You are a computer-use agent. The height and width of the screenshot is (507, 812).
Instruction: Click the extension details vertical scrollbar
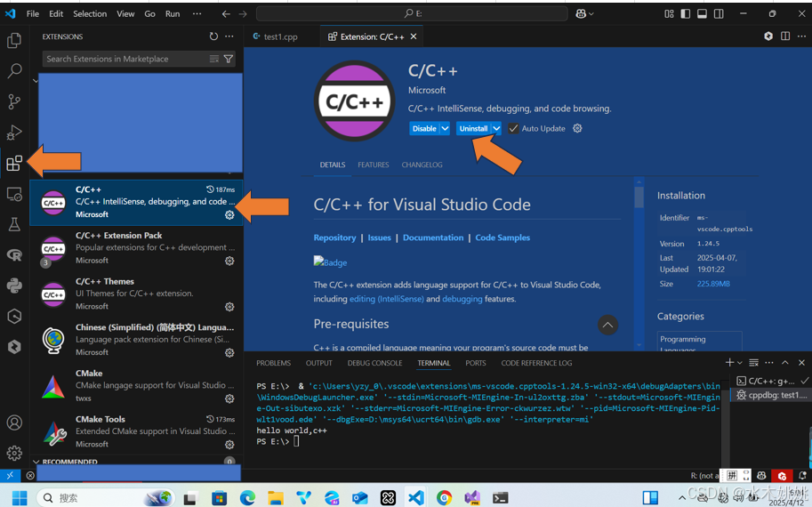[x=639, y=197]
